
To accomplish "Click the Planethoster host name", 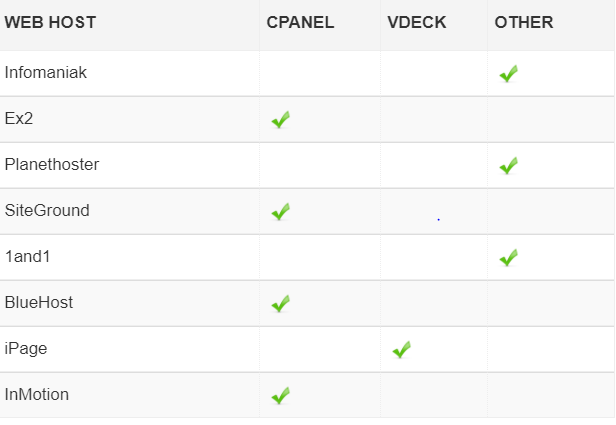I will coord(52,165).
